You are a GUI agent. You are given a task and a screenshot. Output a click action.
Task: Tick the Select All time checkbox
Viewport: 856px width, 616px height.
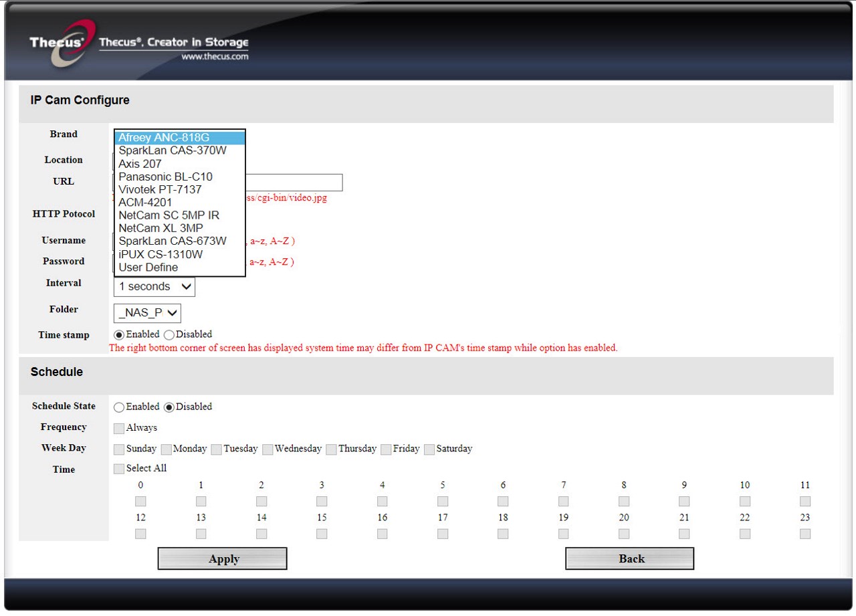[119, 469]
